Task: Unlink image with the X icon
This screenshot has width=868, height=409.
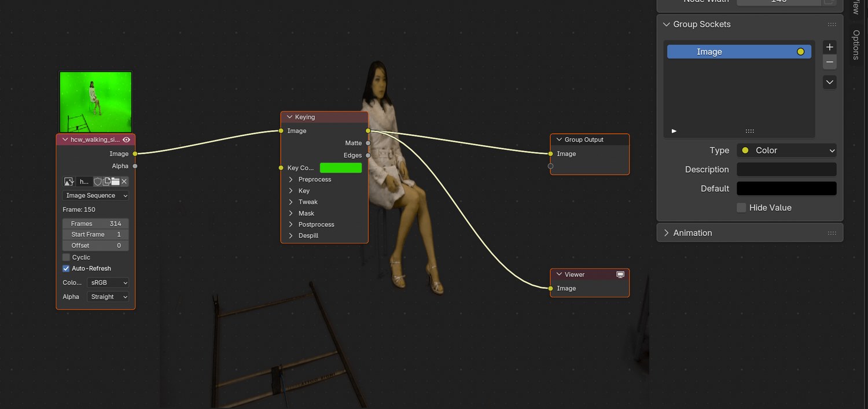Action: 124,182
